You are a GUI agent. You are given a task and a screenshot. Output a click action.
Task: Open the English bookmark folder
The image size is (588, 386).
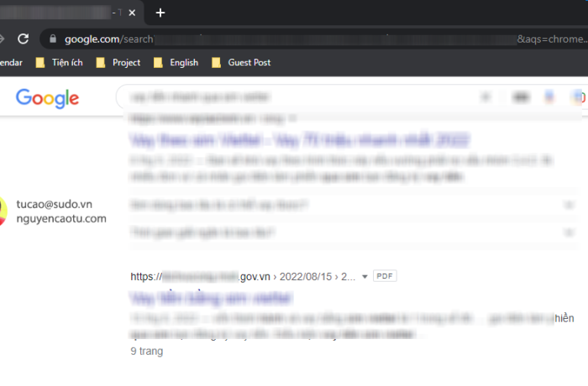click(x=176, y=62)
